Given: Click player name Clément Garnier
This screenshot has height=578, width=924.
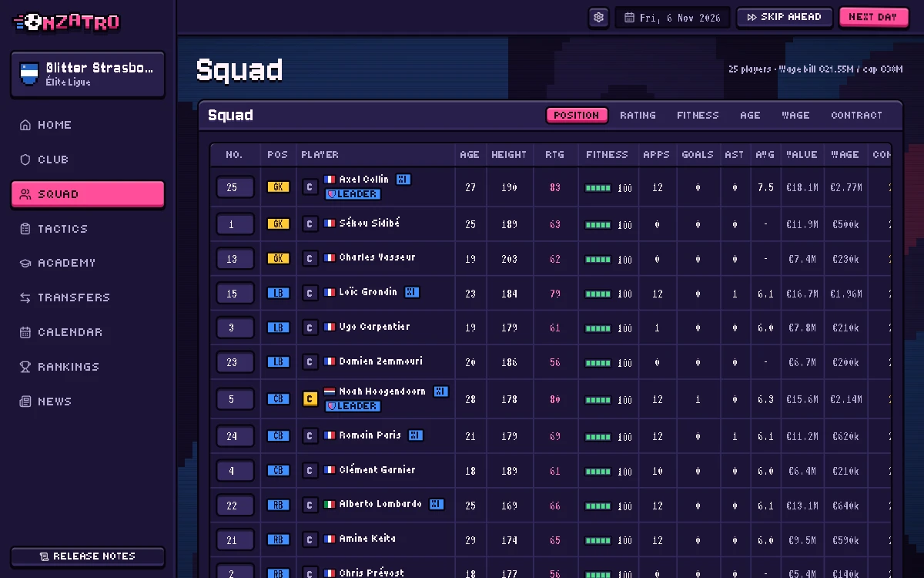Looking at the screenshot, I should 377,470.
